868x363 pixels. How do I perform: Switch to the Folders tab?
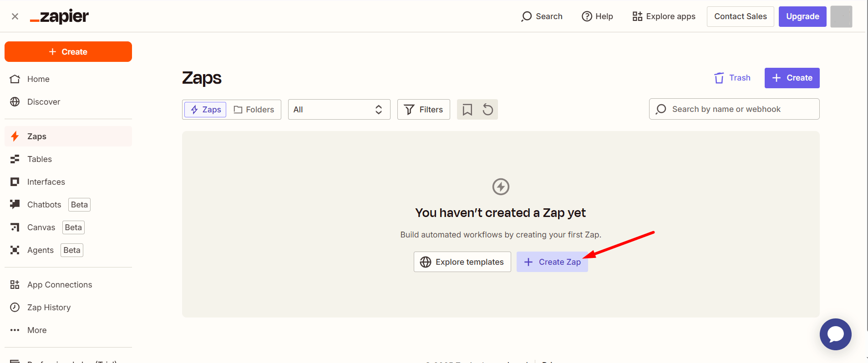[x=254, y=110]
